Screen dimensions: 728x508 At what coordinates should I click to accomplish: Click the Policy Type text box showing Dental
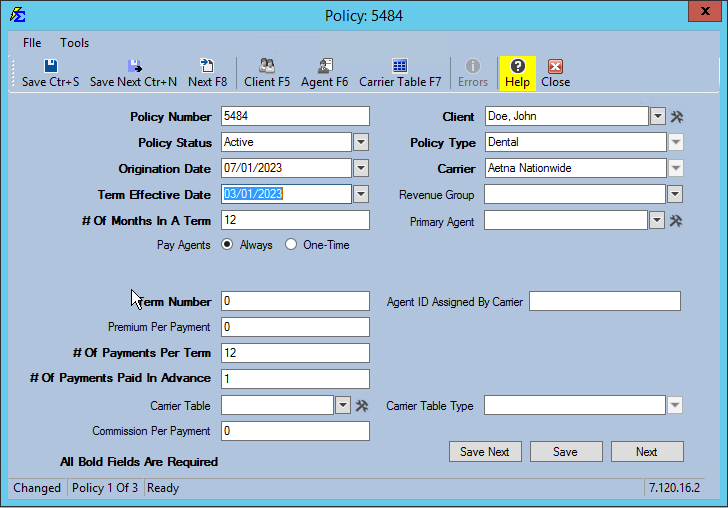click(576, 142)
